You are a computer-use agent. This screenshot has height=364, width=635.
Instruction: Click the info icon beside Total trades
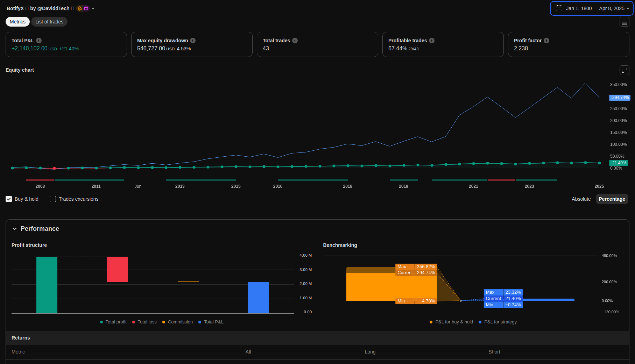[295, 41]
